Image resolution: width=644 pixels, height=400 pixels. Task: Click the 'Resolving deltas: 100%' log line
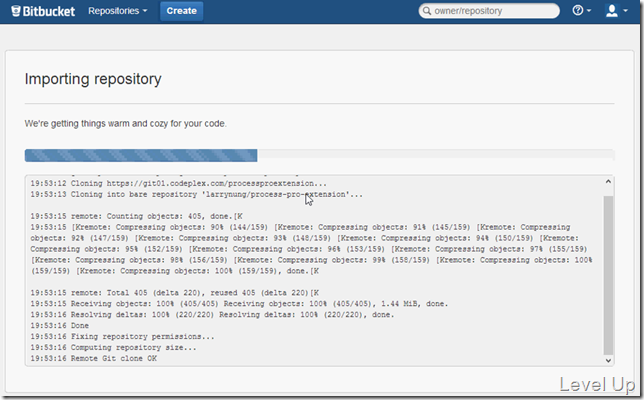coord(212,315)
